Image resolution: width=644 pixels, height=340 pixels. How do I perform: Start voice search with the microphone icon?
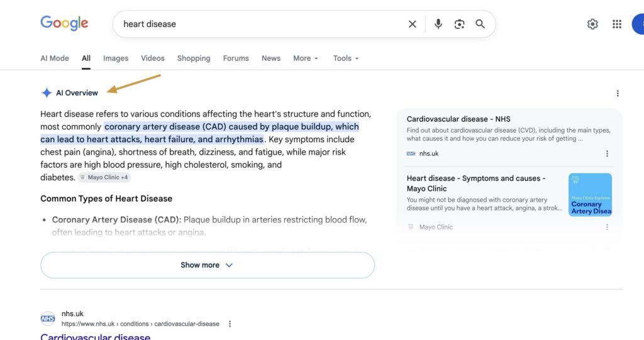438,24
